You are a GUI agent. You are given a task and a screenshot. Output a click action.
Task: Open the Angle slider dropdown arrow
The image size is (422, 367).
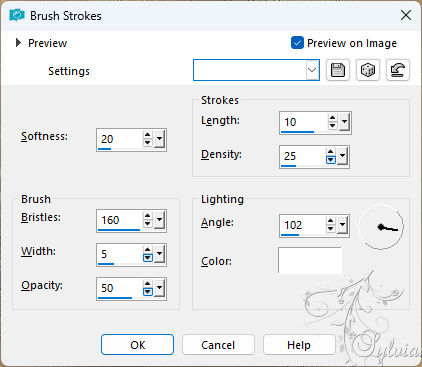[x=343, y=225]
